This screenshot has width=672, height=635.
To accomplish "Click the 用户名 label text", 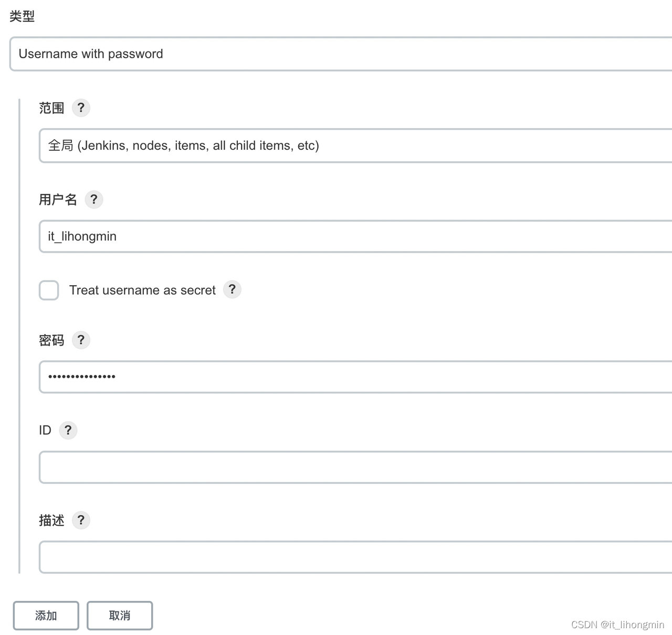I will click(58, 200).
